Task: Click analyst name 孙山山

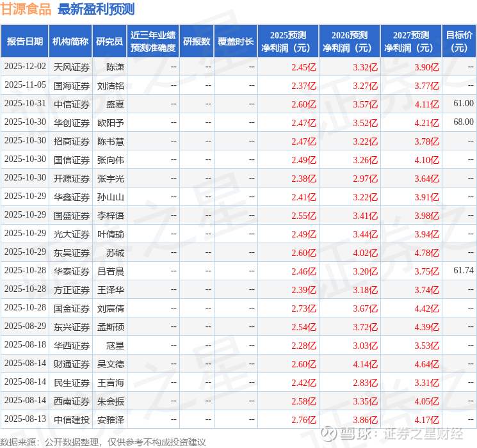Action: [x=110, y=197]
